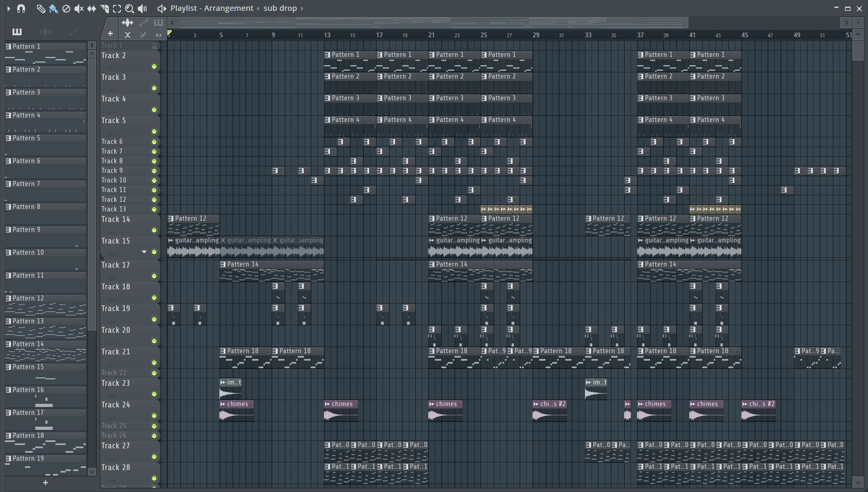Open the playlist options menu arrow
The image size is (868, 492).
pos(9,8)
